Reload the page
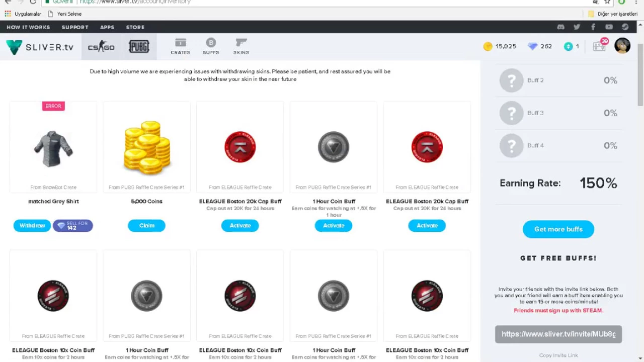The height and width of the screenshot is (362, 644). (33, 2)
